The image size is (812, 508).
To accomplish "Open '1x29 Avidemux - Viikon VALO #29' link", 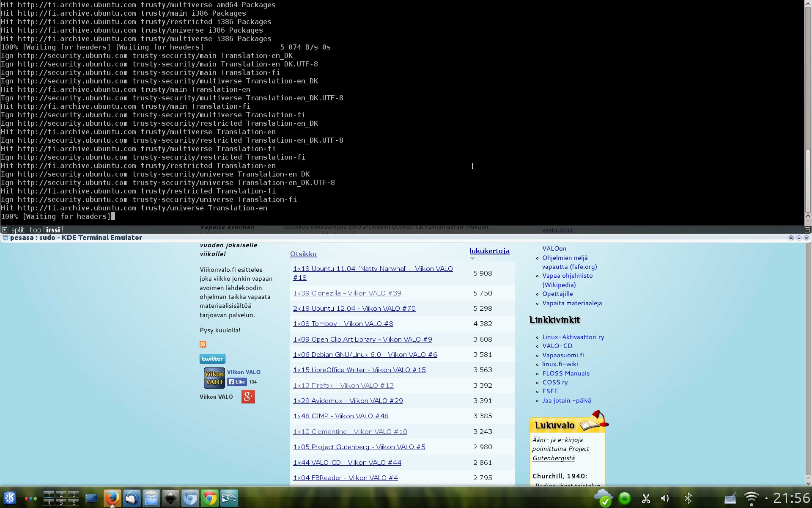I will pyautogui.click(x=348, y=401).
